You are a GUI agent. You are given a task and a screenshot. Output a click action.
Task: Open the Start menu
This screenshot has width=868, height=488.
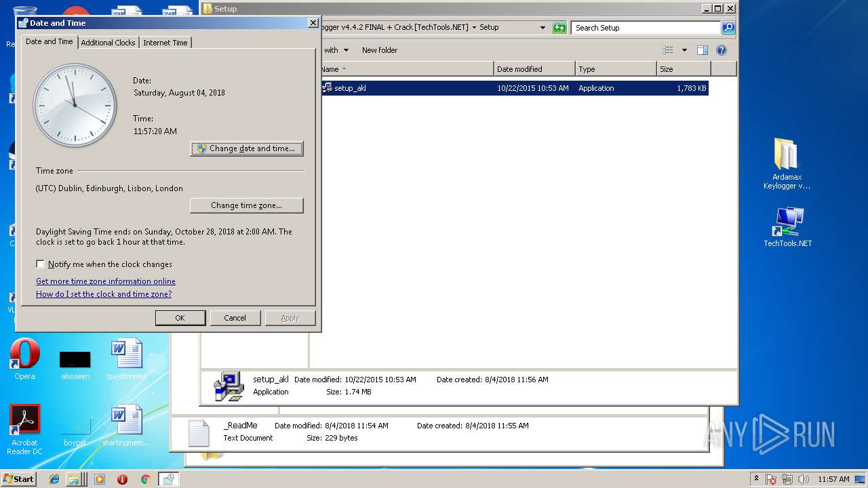(x=18, y=479)
